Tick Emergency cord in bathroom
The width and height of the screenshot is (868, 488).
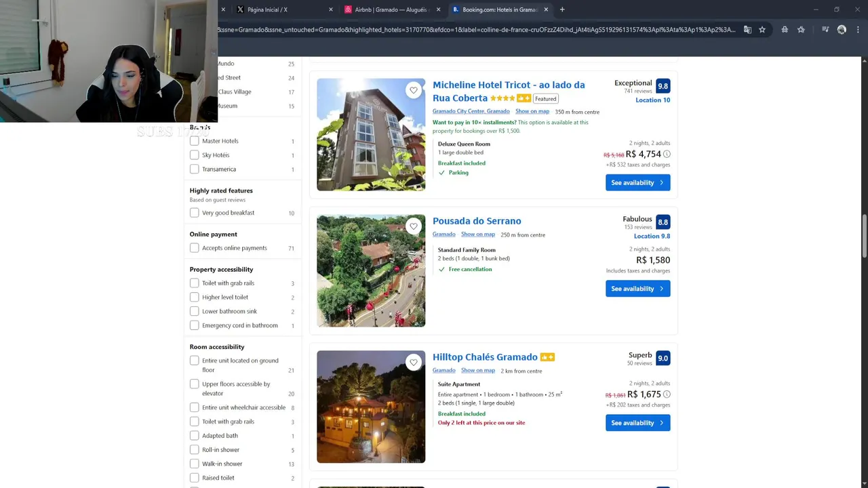[195, 325]
